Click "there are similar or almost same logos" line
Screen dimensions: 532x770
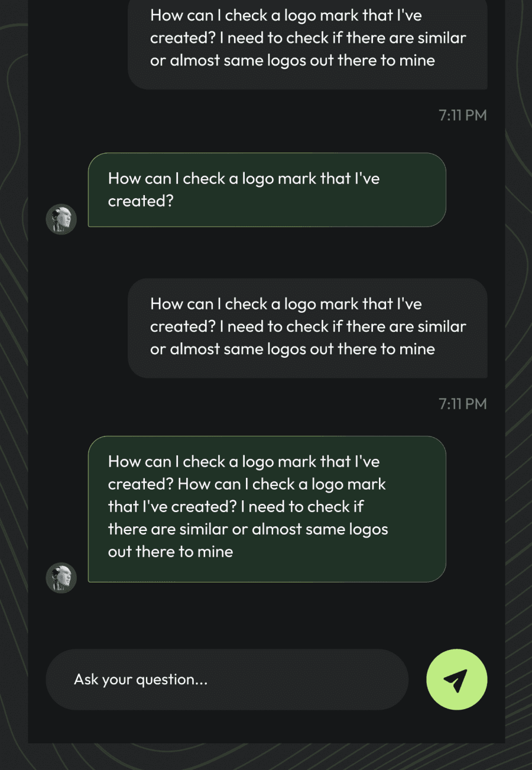tap(248, 529)
